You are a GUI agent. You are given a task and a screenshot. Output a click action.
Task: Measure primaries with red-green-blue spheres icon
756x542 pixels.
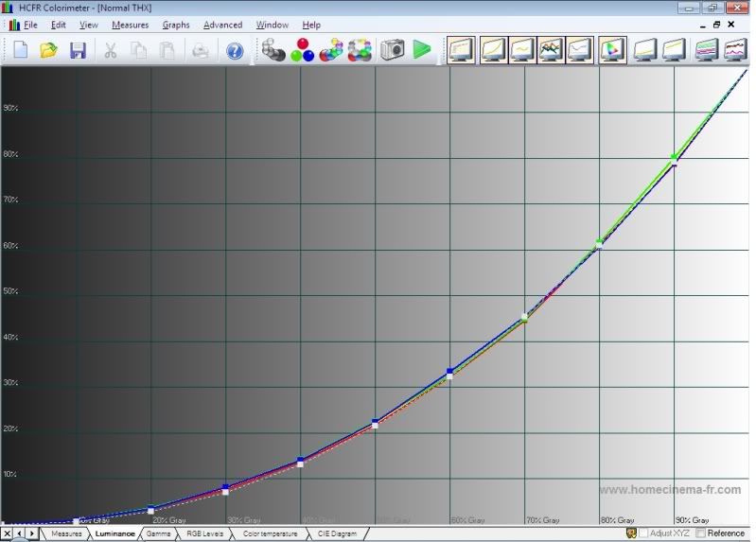(x=302, y=50)
